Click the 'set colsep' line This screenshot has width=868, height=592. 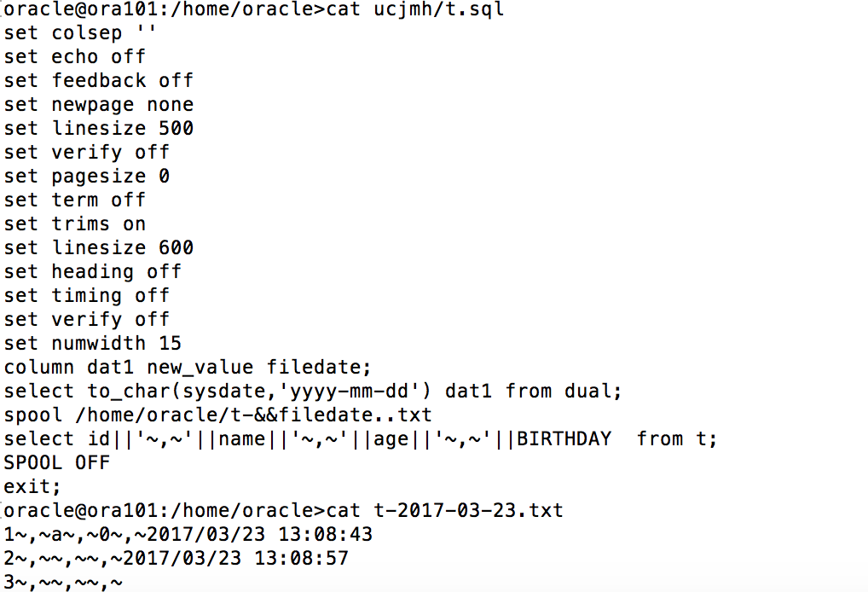[79, 33]
